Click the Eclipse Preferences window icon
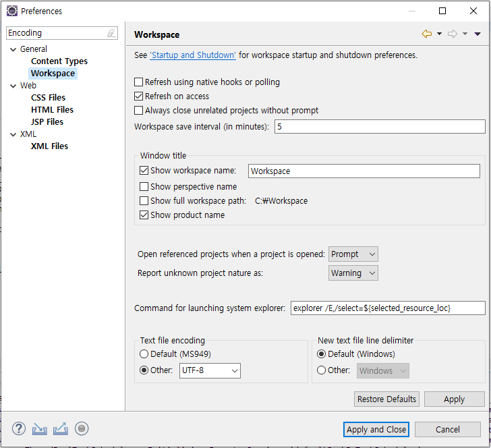 (12, 11)
